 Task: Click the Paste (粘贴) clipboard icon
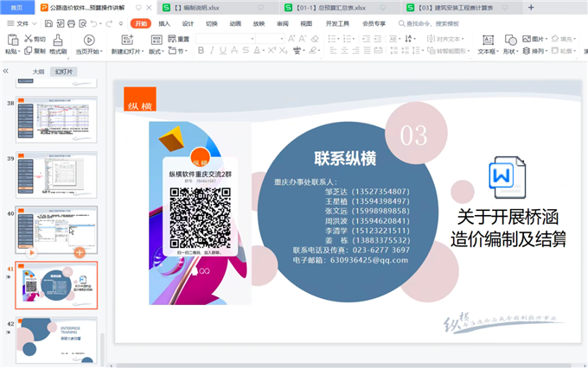(12, 40)
